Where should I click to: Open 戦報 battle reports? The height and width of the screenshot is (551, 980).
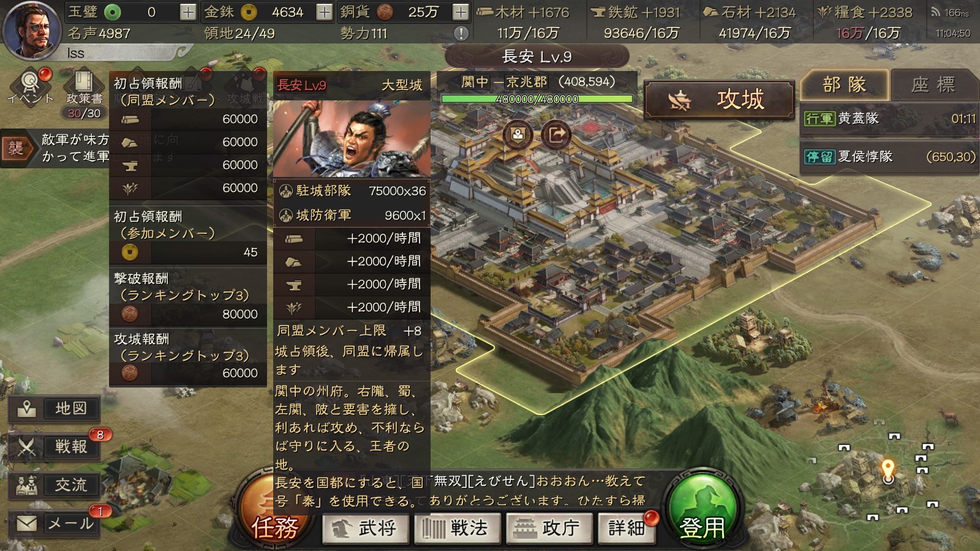coord(54,446)
